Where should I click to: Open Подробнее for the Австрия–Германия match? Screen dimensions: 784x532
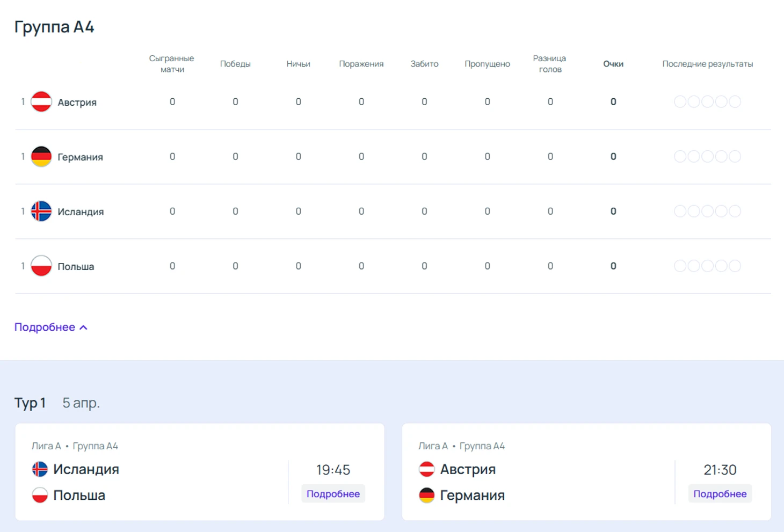pyautogui.click(x=720, y=494)
